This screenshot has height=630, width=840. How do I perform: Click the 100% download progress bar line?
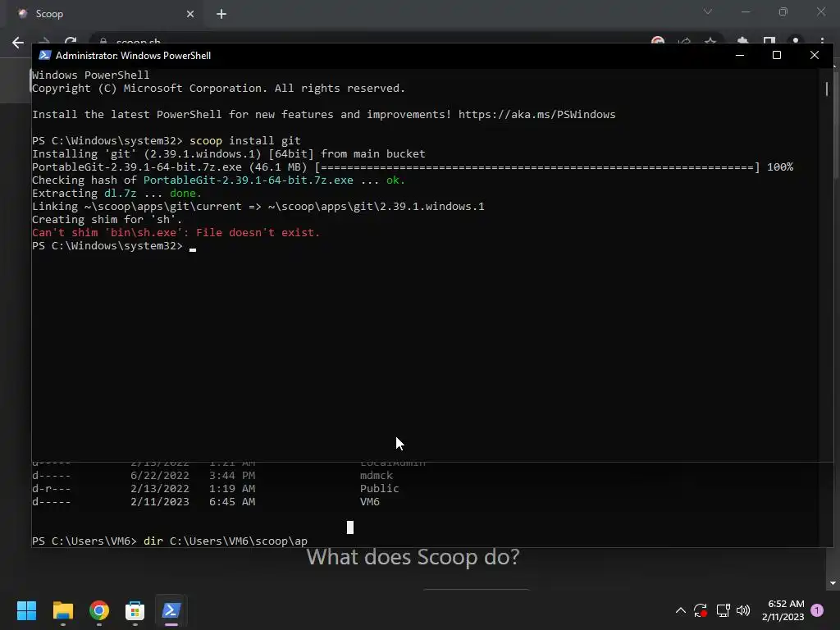pos(413,167)
